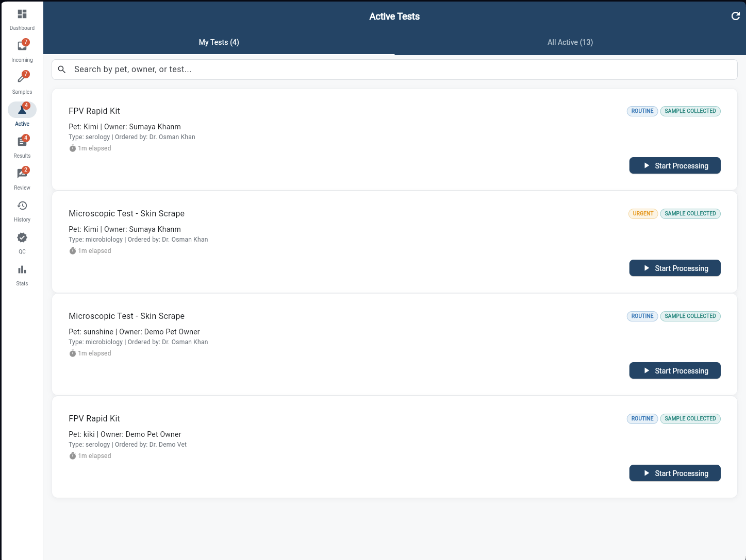Click the Active tests flask icon
The width and height of the screenshot is (746, 560).
tap(22, 109)
